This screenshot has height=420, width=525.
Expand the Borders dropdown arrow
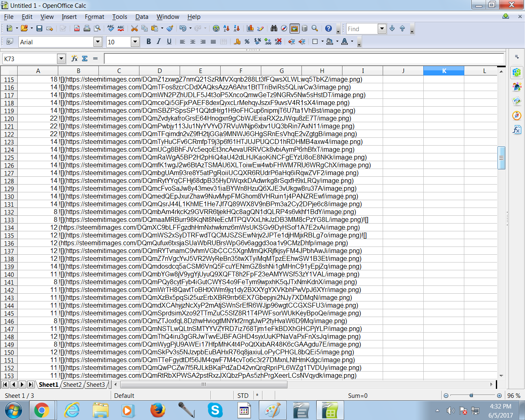pyautogui.click(x=322, y=41)
